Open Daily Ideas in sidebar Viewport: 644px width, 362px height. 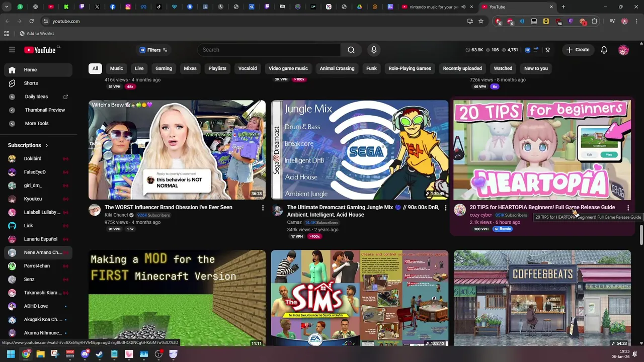coord(38,97)
